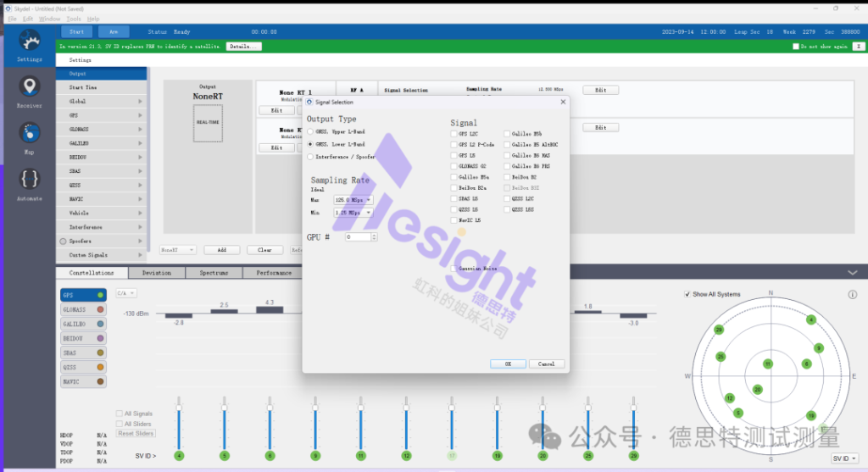Image resolution: width=868 pixels, height=472 pixels.
Task: Switch to the Spectrums tab
Action: point(214,273)
